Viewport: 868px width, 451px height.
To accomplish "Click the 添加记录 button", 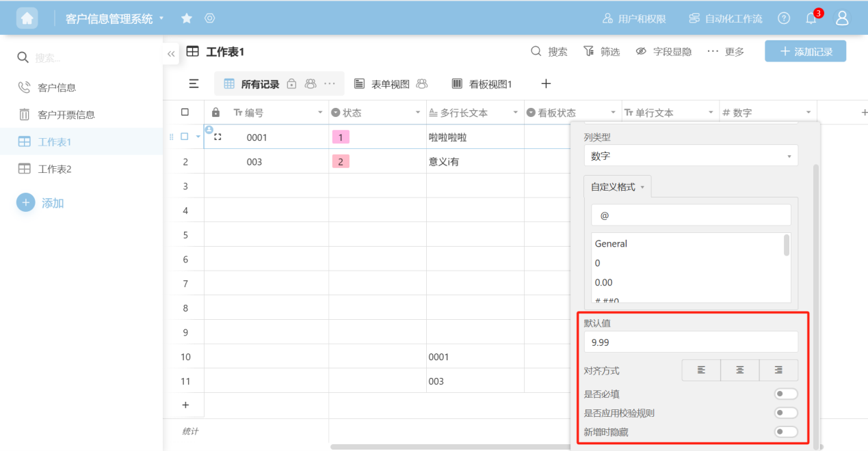I will pos(805,51).
